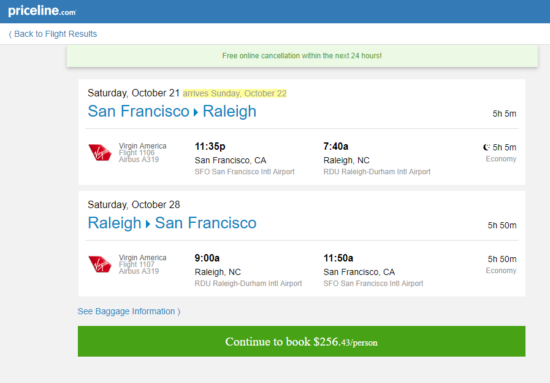Click the RDU Raleigh-Durham Intl Airport arrival text
Screen dimensions: 550x383
377,172
